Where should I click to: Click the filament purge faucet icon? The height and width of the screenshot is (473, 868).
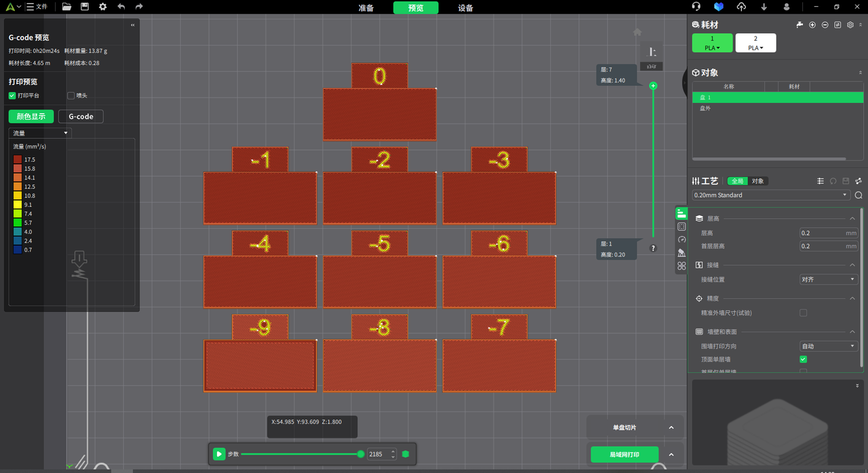coord(800,24)
